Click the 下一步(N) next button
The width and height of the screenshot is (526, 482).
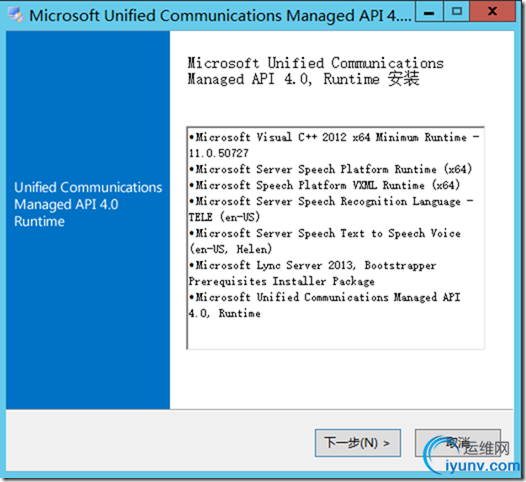[358, 443]
